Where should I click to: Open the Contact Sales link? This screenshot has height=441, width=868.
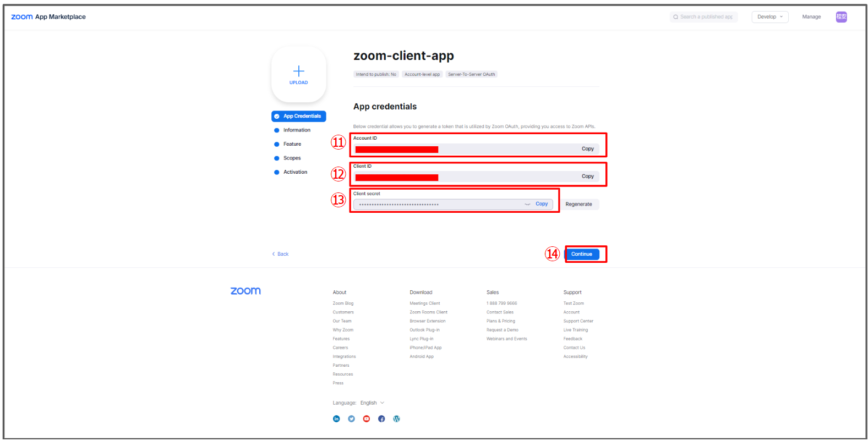coord(500,312)
